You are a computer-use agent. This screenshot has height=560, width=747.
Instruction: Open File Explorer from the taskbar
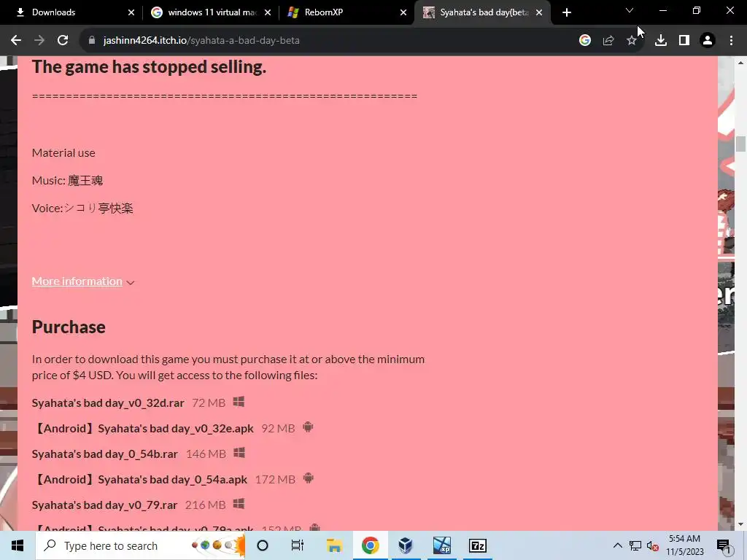click(334, 545)
